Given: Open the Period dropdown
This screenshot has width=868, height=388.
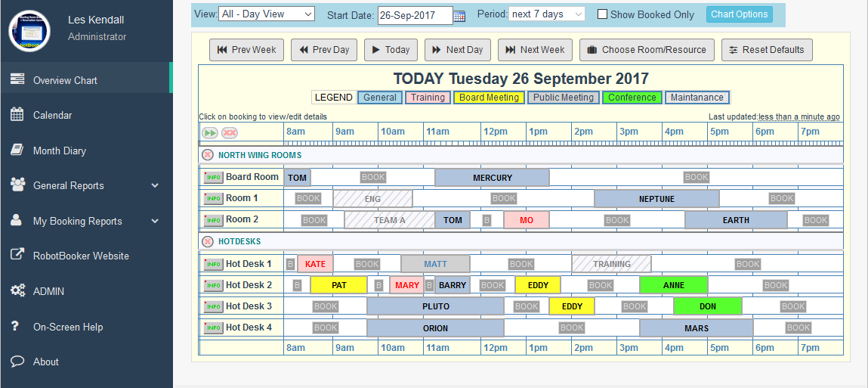Looking at the screenshot, I should (547, 14).
